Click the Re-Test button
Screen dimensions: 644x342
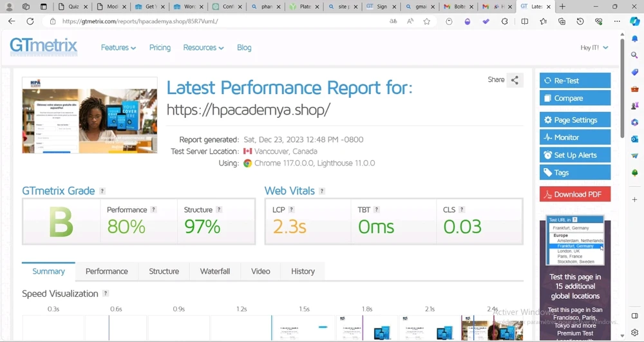pyautogui.click(x=574, y=81)
